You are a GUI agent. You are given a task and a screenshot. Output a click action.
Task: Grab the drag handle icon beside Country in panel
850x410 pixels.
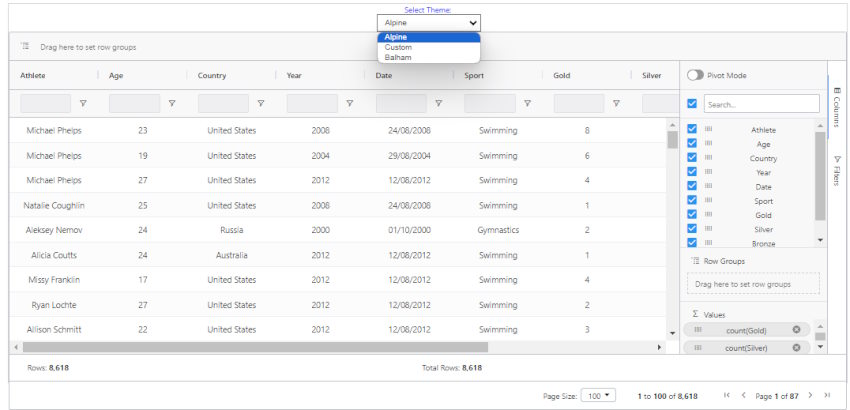708,157
